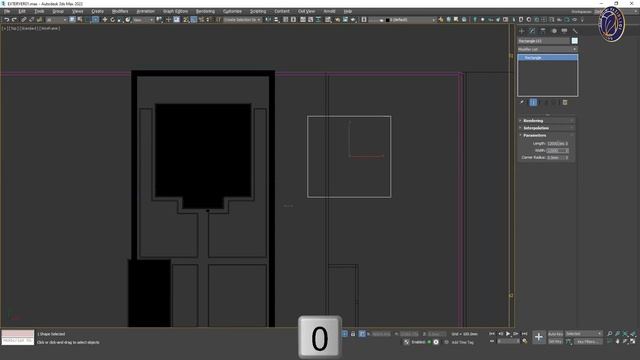Open the Group menu

[58, 11]
